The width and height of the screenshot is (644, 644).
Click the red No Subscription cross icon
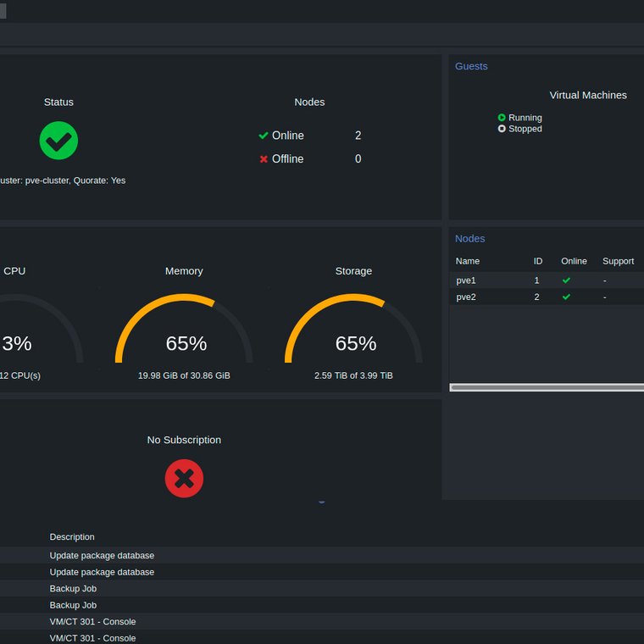184,479
